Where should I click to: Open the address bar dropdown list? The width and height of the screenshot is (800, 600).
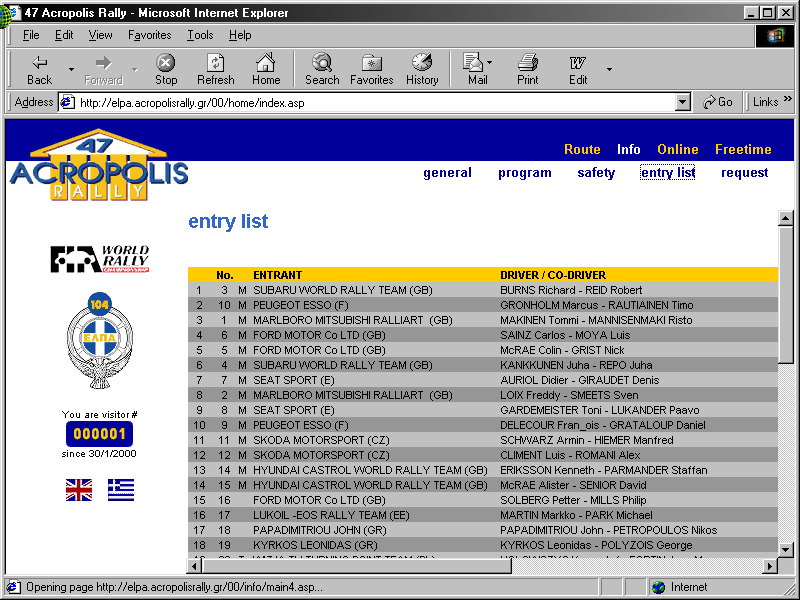pos(683,103)
